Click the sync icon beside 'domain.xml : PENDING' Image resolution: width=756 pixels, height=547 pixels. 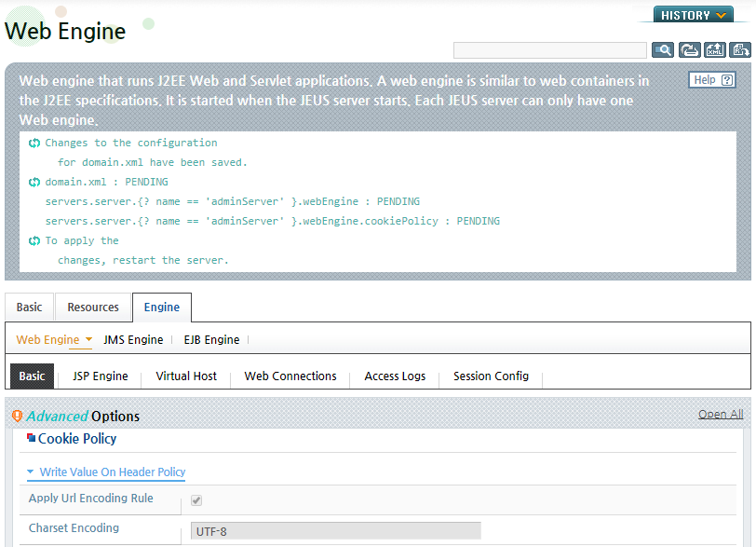point(34,183)
